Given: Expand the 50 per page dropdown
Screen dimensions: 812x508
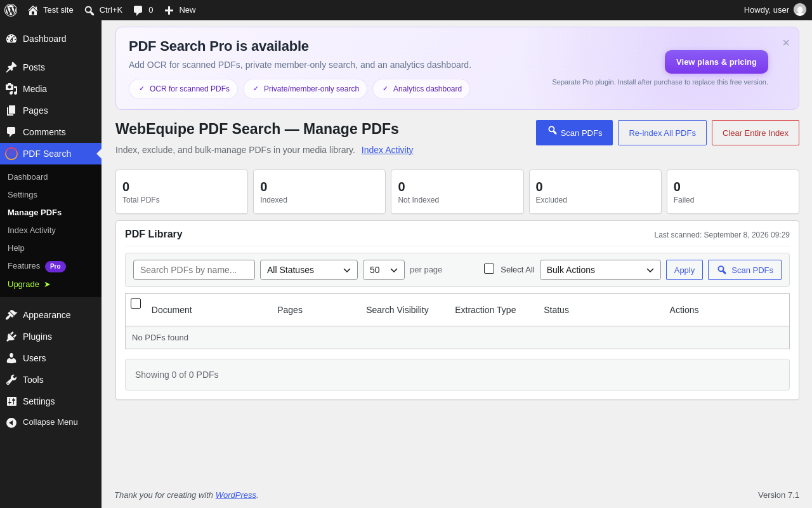Looking at the screenshot, I should pyautogui.click(x=384, y=270).
